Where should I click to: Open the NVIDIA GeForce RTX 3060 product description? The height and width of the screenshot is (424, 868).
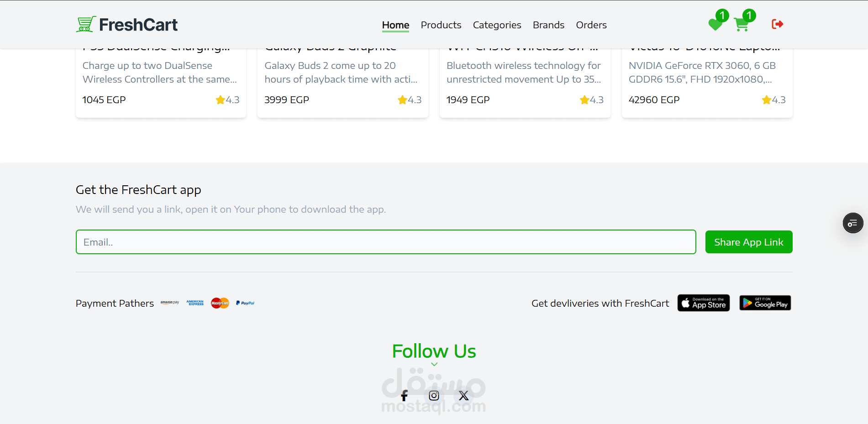pos(702,73)
